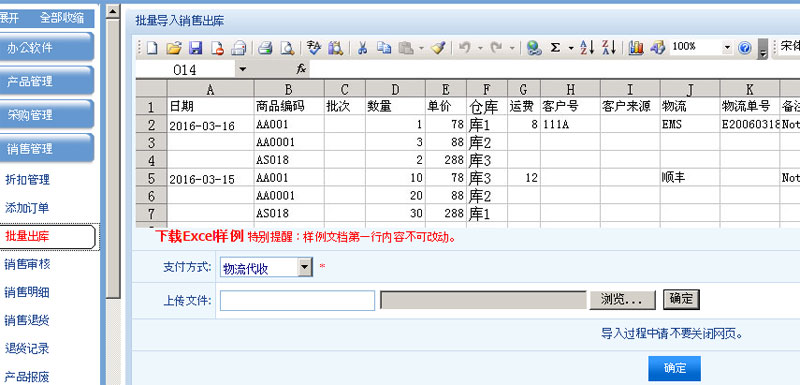
Task: Click the Chart Wizard icon
Action: [x=636, y=48]
